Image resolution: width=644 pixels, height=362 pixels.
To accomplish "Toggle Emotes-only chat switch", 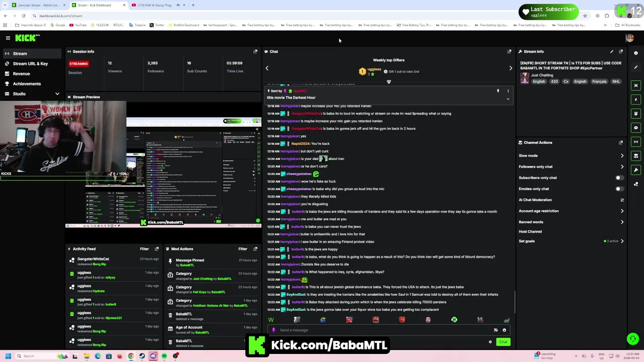I will (x=619, y=189).
